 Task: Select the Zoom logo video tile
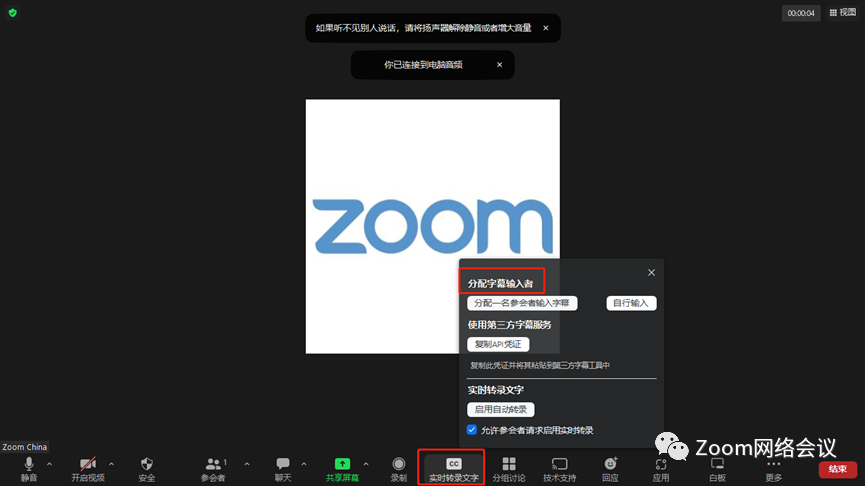pos(432,226)
